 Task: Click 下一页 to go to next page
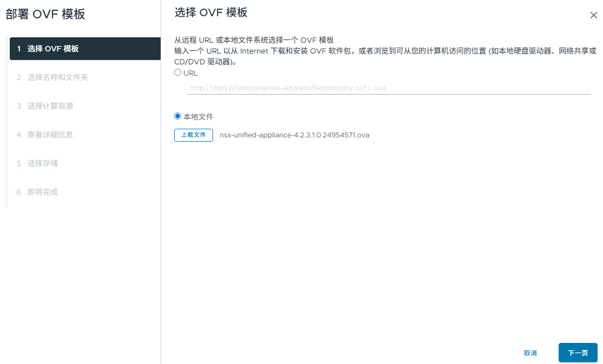click(578, 353)
